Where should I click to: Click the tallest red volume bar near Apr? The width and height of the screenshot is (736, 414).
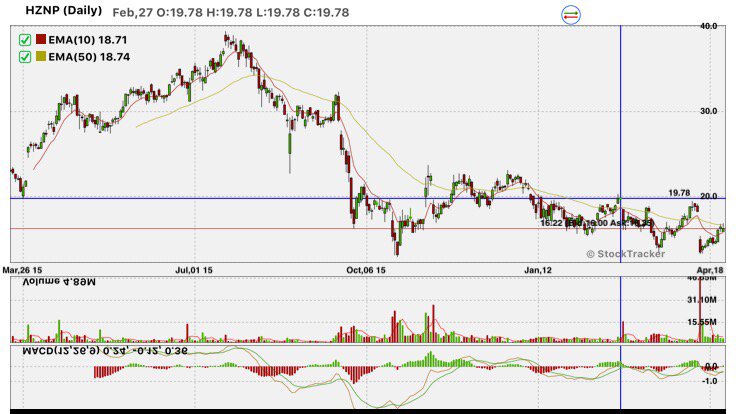(x=700, y=310)
